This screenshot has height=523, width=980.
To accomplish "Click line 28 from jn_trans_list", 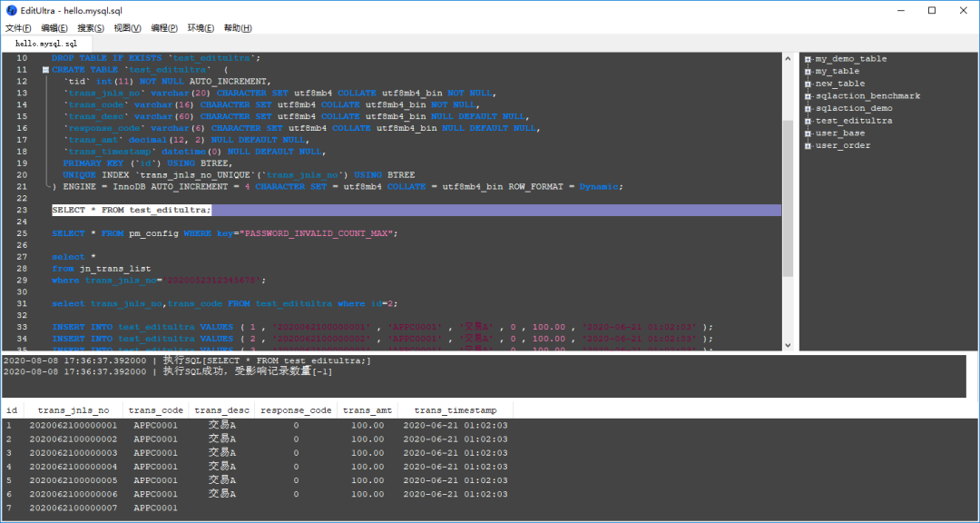I will (x=102, y=269).
